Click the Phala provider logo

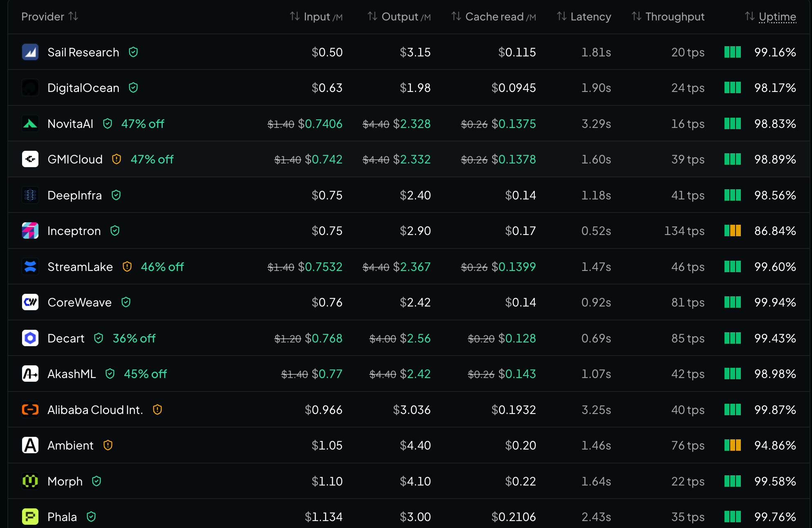click(x=30, y=517)
